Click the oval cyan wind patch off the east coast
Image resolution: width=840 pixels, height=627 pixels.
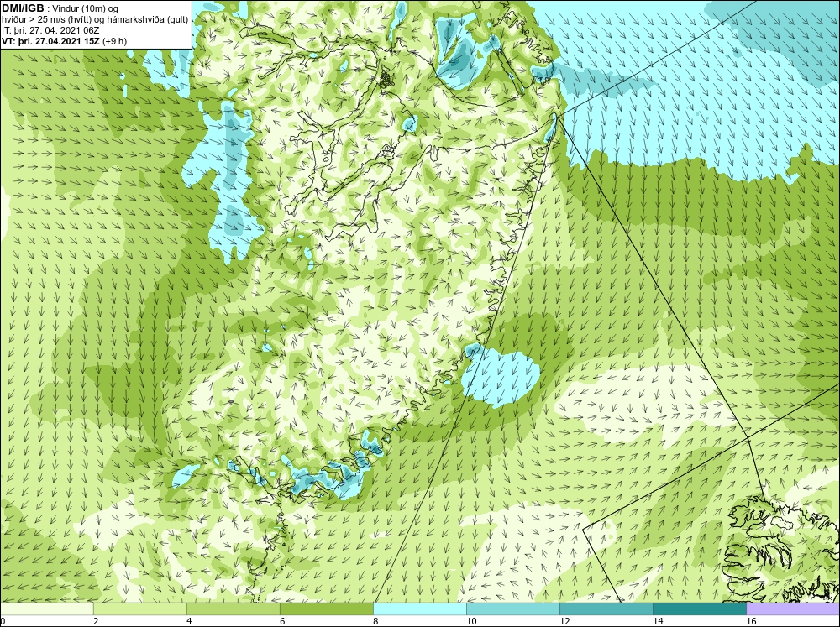tap(502, 376)
